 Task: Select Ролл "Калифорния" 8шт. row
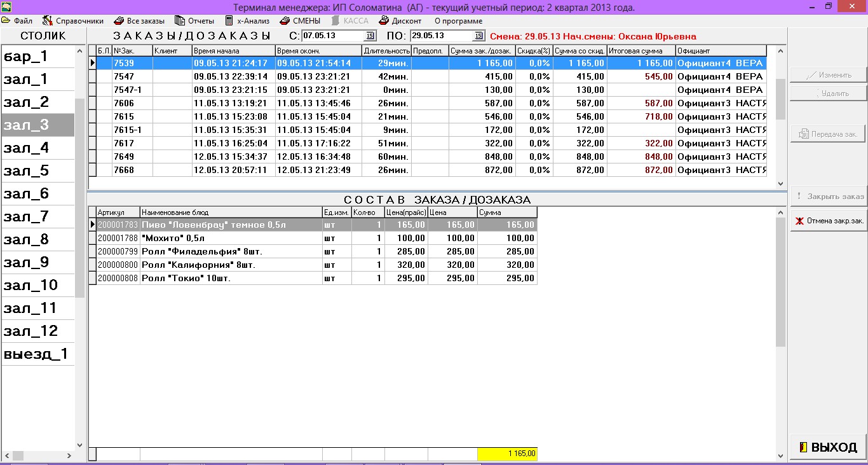point(313,265)
